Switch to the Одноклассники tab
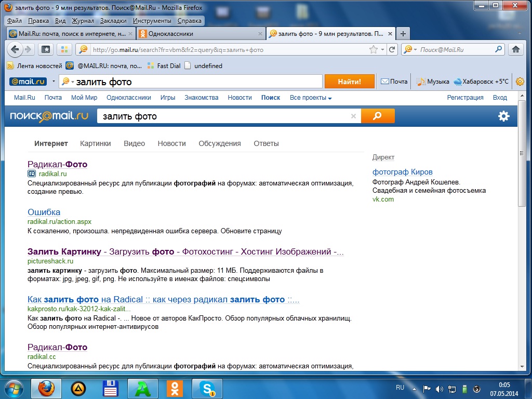The width and height of the screenshot is (532, 399). [201, 34]
